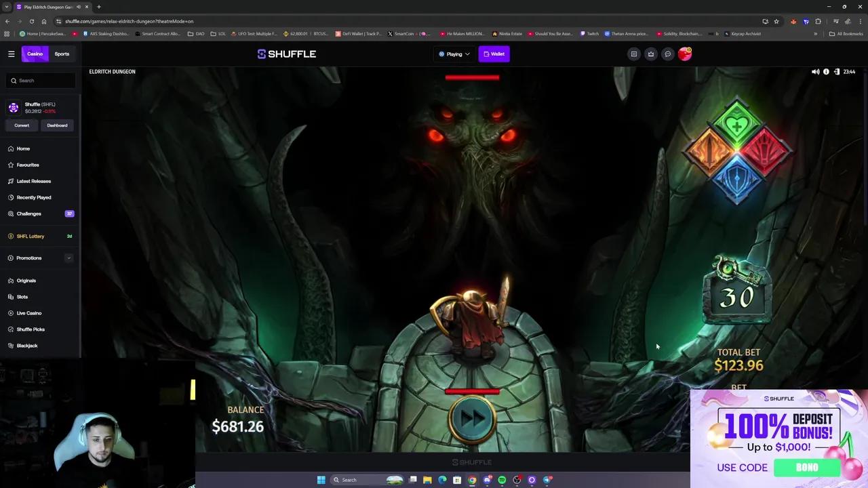This screenshot has height=488, width=868.
Task: Click the boss health bar at the top
Action: pyautogui.click(x=472, y=77)
